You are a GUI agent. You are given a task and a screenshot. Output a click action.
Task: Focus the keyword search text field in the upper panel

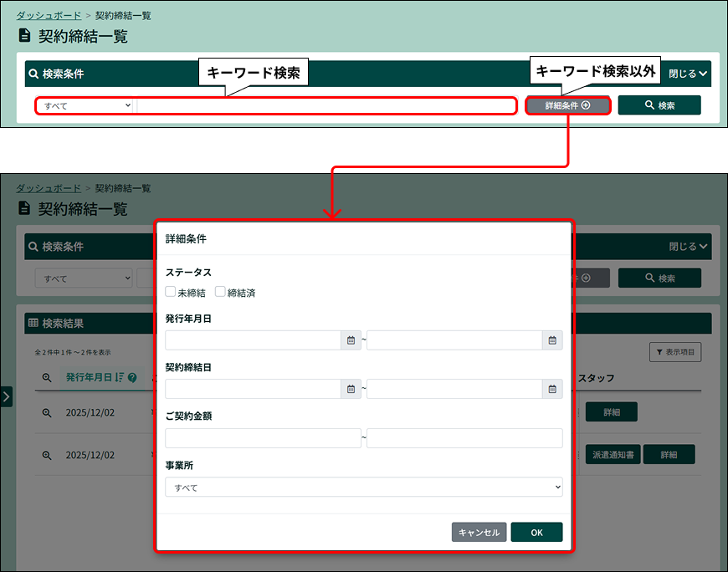coord(326,105)
